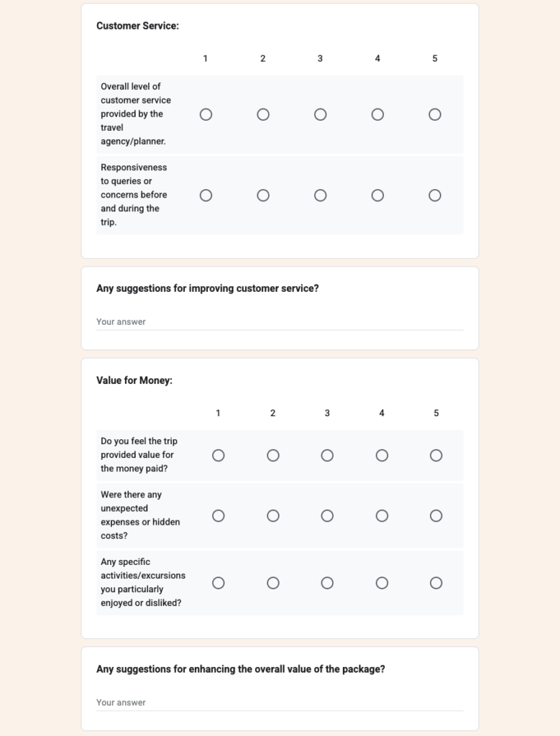Select rating 1 for responsiveness to queries

(x=206, y=195)
